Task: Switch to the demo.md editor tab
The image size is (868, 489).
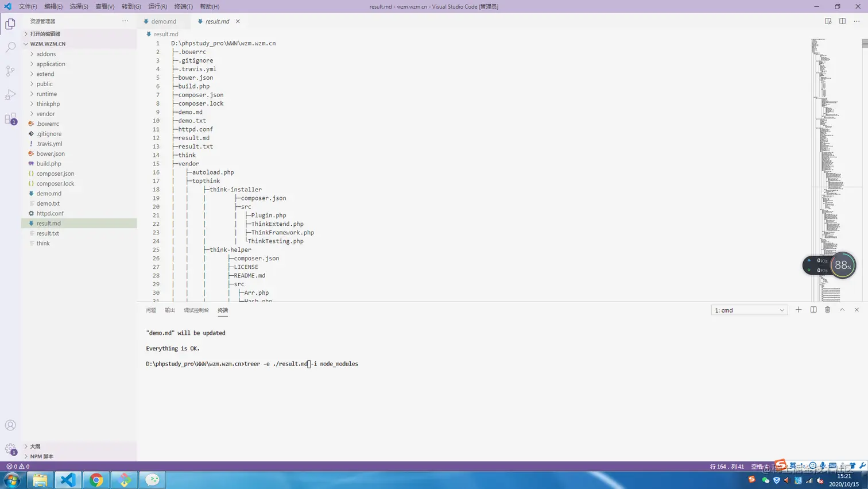Action: (x=164, y=21)
